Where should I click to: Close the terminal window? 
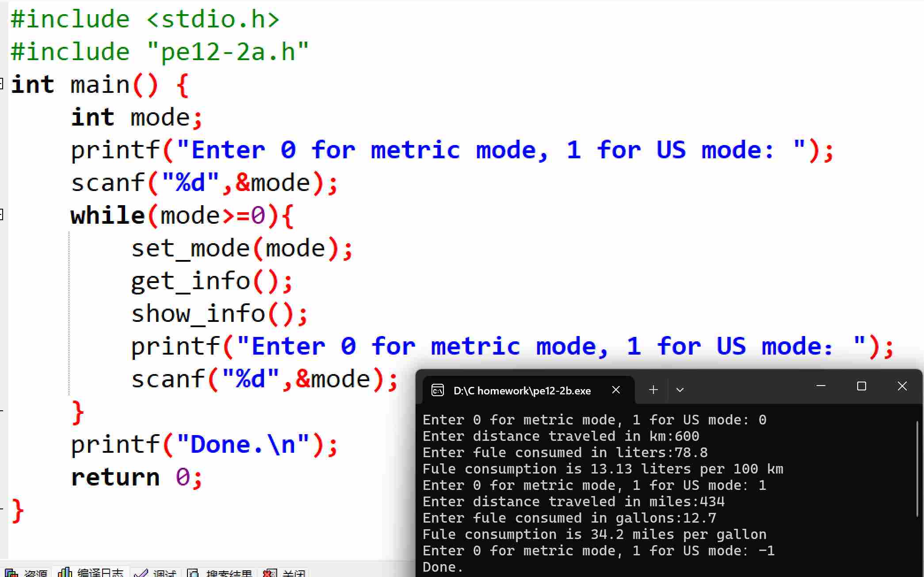(902, 386)
